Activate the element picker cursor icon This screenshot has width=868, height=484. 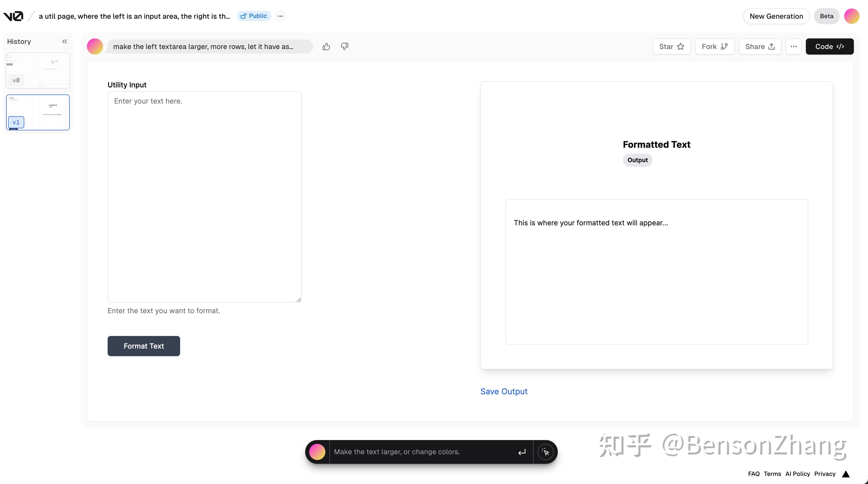[x=545, y=452]
